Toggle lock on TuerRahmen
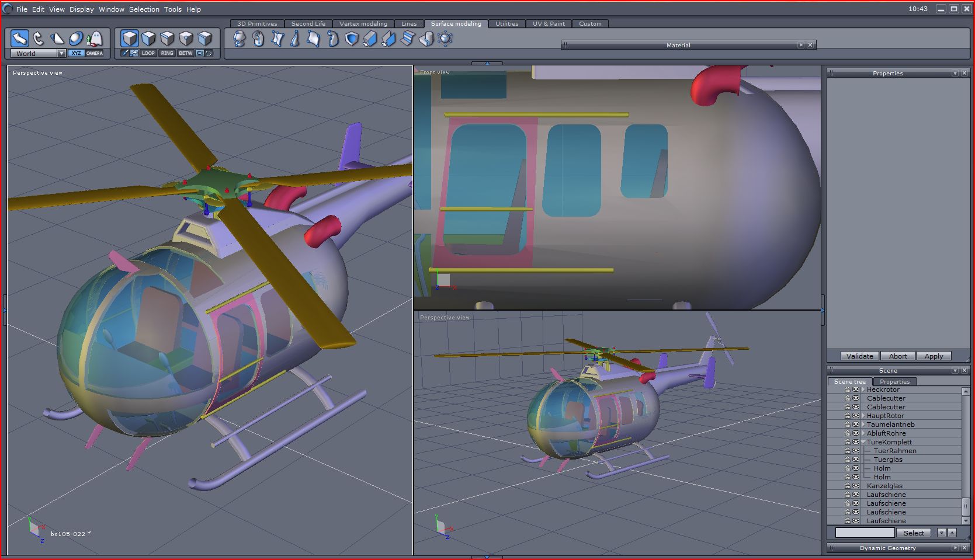975x560 pixels. [848, 451]
